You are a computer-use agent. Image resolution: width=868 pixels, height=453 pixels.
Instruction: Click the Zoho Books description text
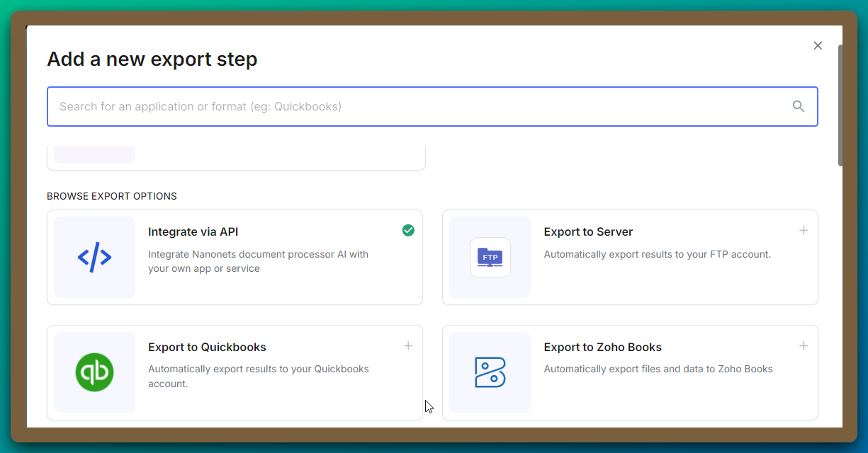click(658, 369)
